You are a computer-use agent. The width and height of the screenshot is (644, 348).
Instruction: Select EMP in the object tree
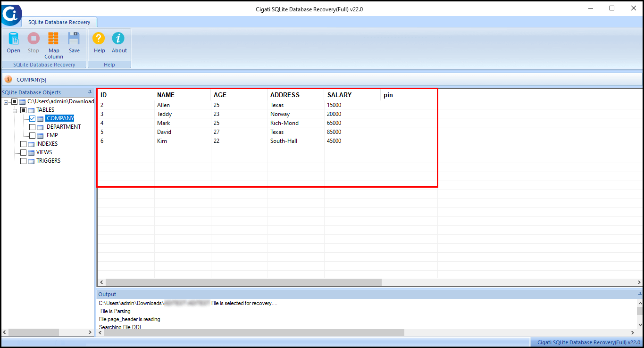pyautogui.click(x=52, y=135)
